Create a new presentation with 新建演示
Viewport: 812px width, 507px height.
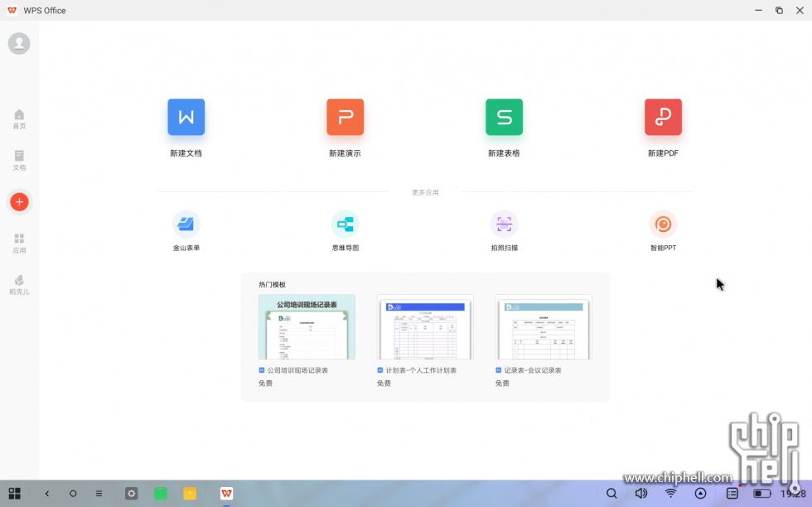[x=345, y=118]
